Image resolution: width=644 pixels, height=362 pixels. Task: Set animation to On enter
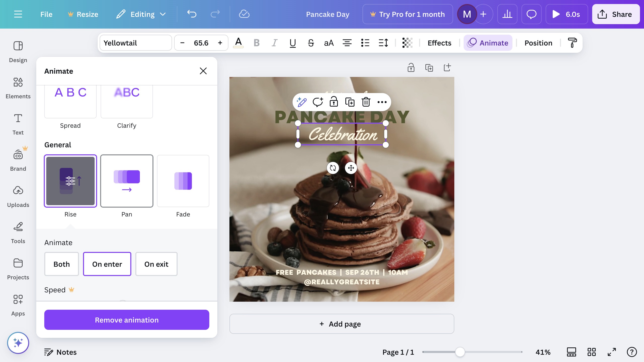click(x=107, y=264)
